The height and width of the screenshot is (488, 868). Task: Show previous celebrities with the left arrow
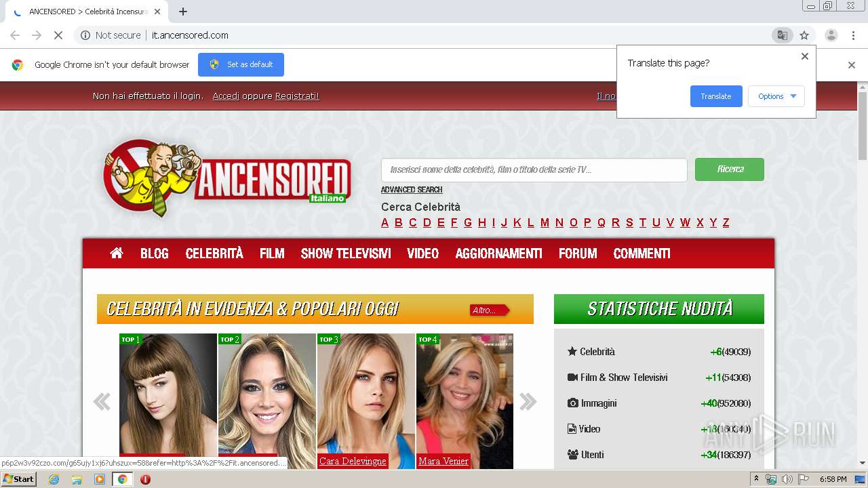(102, 401)
